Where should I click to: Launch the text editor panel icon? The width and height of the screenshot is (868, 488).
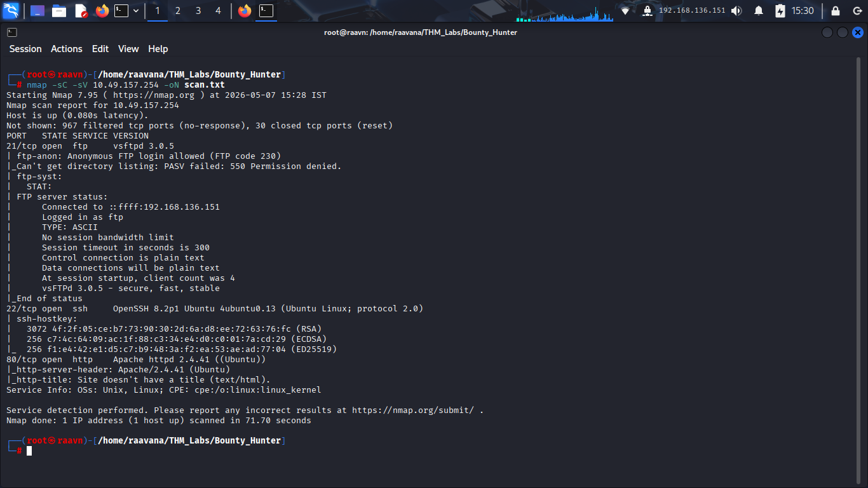[x=81, y=11]
